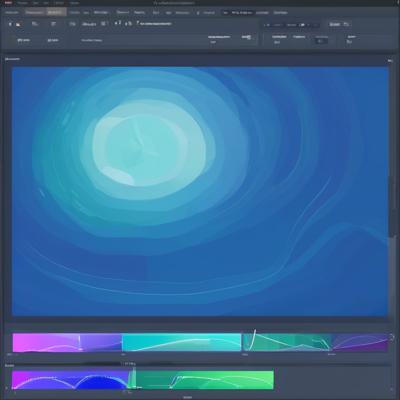Click the small dark input box in the options row
Screen dimensions: 400x400
point(321,41)
